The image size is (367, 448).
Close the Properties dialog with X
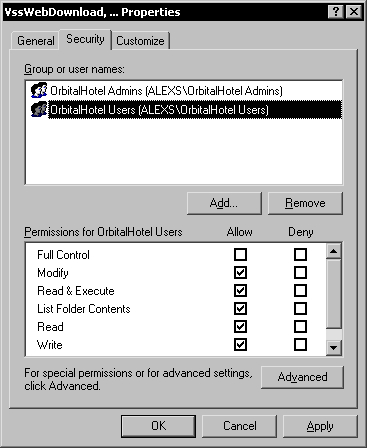coord(354,12)
